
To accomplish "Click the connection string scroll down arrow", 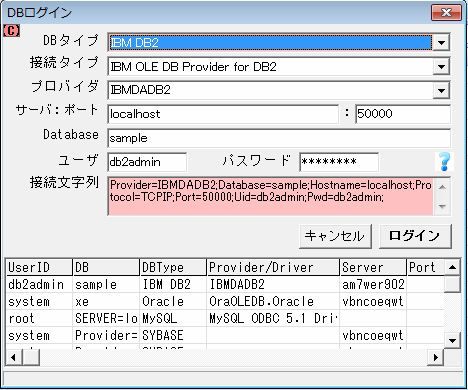I will (442, 206).
